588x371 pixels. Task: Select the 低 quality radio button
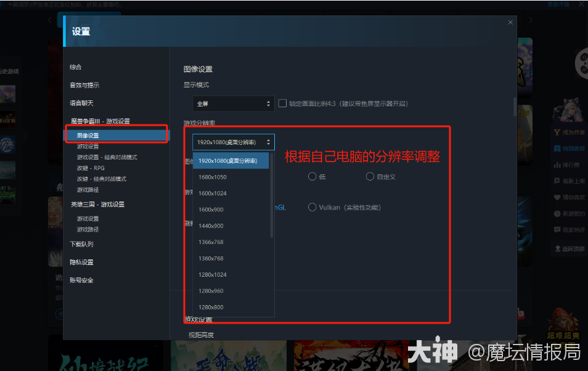coord(313,176)
